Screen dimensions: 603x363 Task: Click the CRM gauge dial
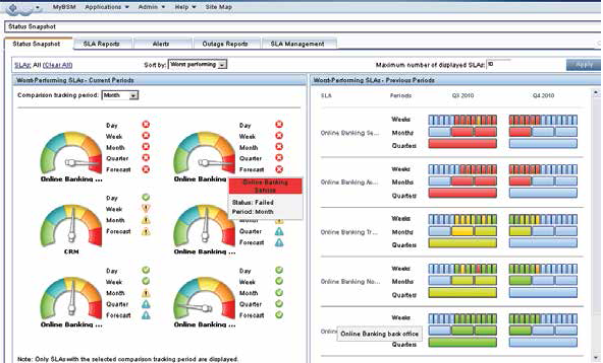72,226
